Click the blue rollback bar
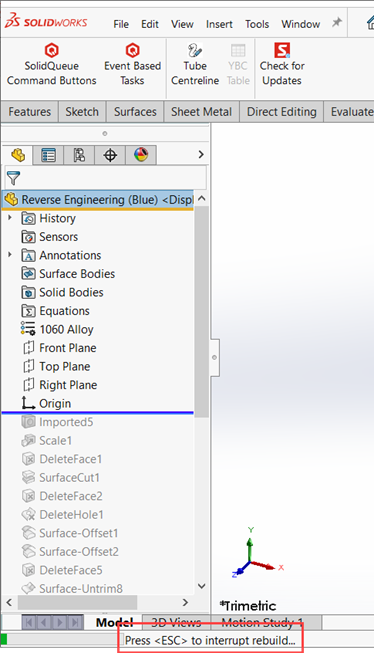Viewport: 374px width, 653px height. pos(98,413)
